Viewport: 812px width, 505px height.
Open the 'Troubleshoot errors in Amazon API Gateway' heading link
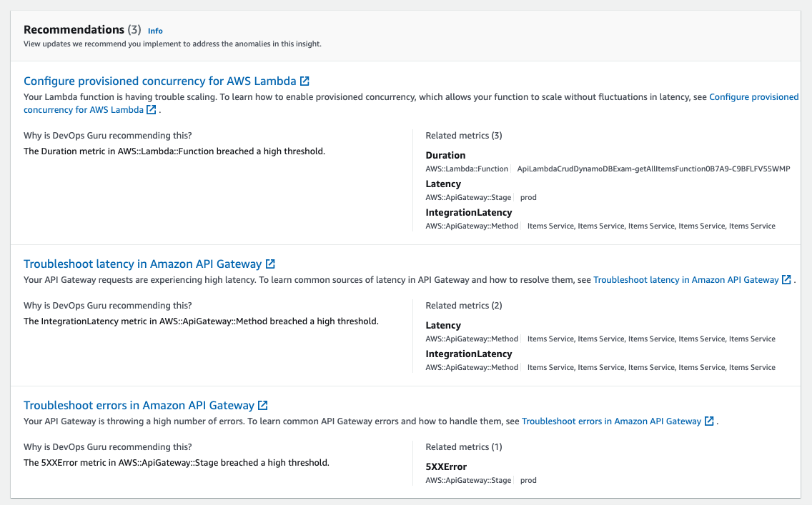pyautogui.click(x=139, y=405)
